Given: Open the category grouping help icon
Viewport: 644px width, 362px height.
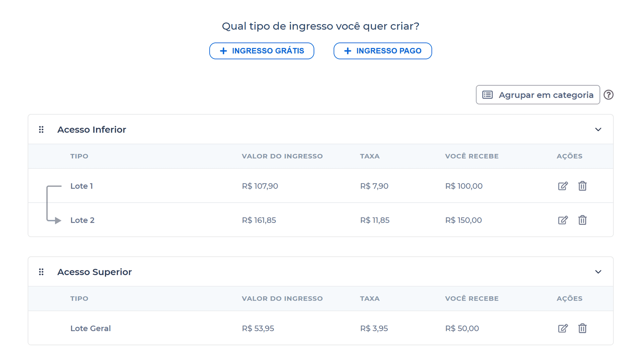Looking at the screenshot, I should tap(608, 95).
